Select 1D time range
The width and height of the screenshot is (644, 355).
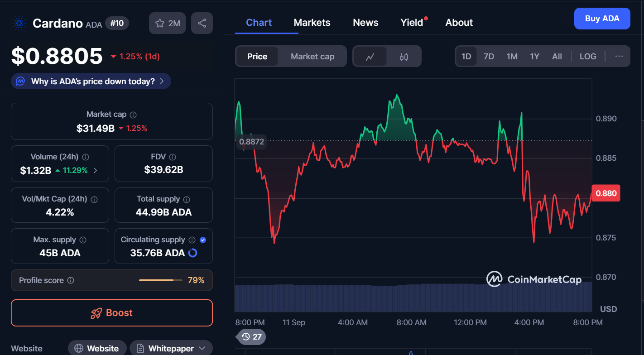coord(466,57)
